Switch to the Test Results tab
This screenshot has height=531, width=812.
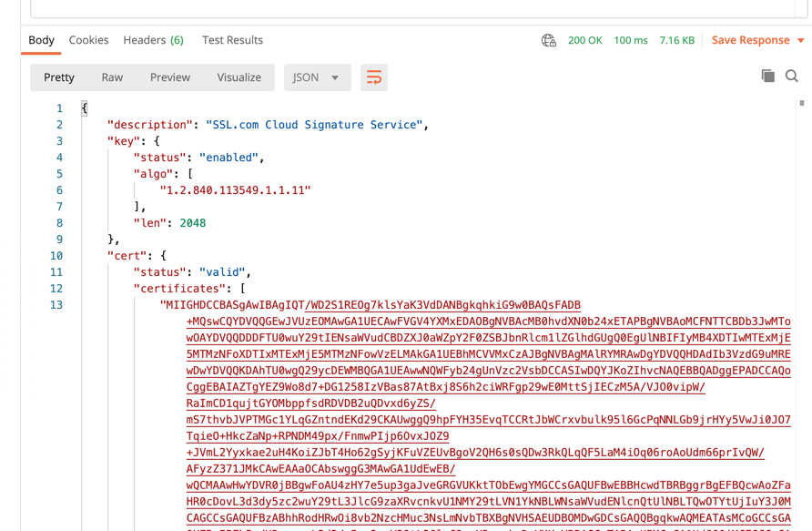[232, 40]
